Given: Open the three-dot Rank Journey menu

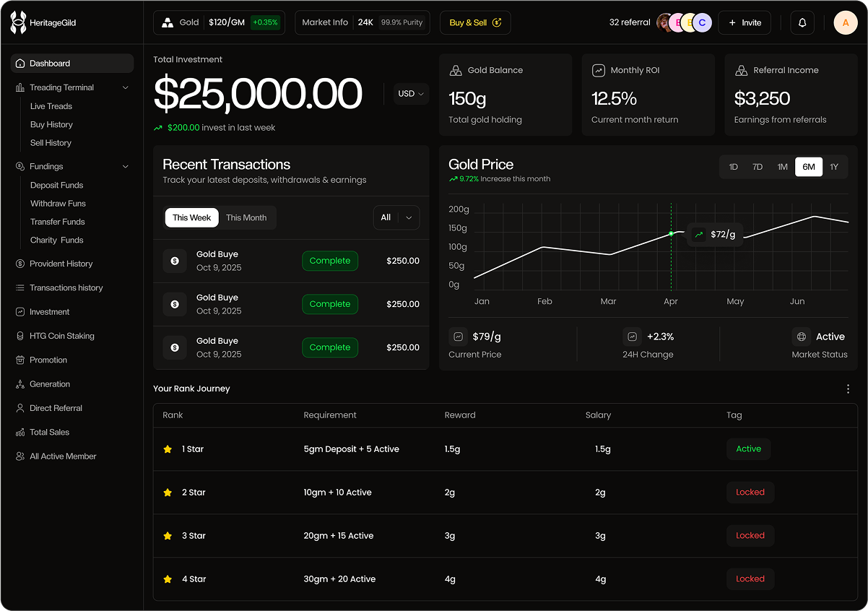Looking at the screenshot, I should point(848,389).
